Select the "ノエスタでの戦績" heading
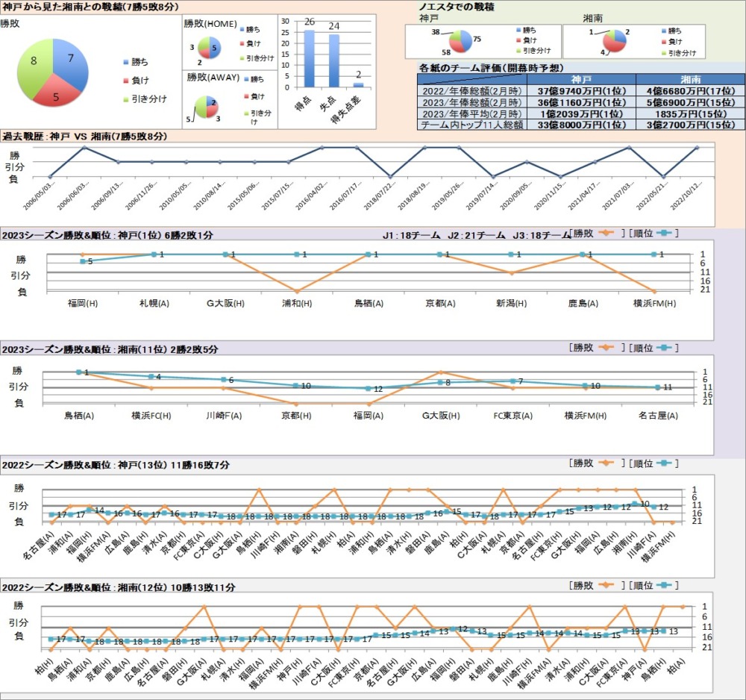Image resolution: width=746 pixels, height=700 pixels. (x=458, y=6)
